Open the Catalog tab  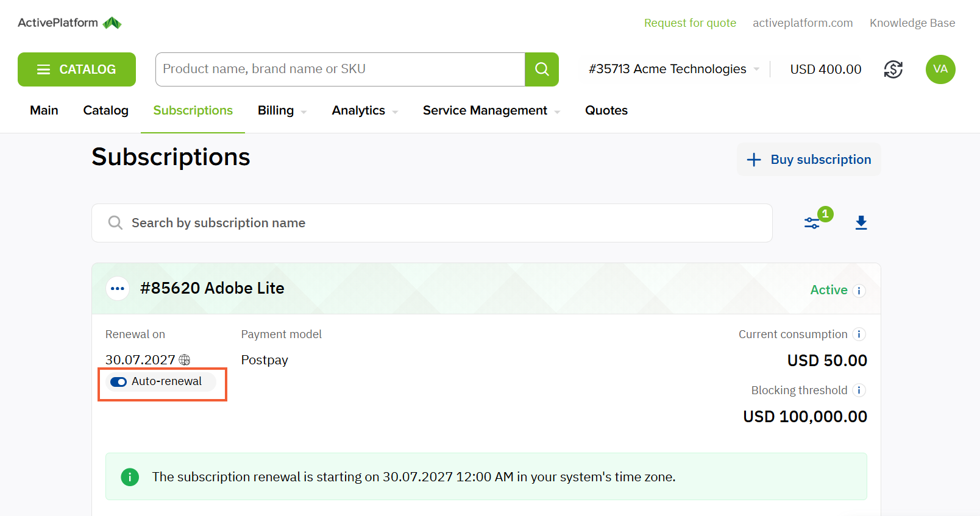coord(106,110)
